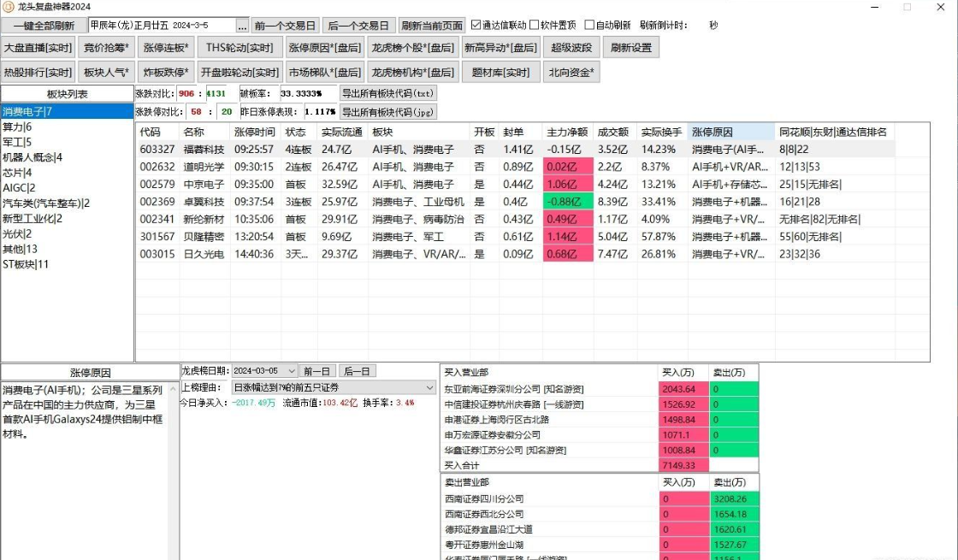Select 算力|6 in the sector list

17,127
